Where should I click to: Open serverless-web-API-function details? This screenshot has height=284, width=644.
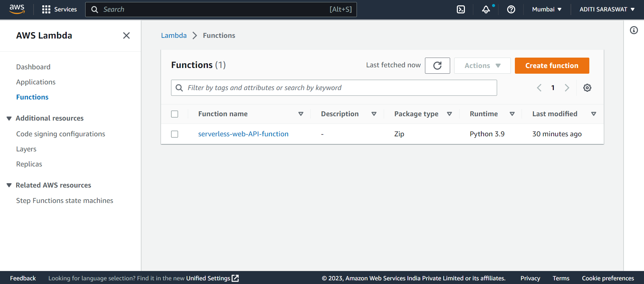pyautogui.click(x=243, y=134)
